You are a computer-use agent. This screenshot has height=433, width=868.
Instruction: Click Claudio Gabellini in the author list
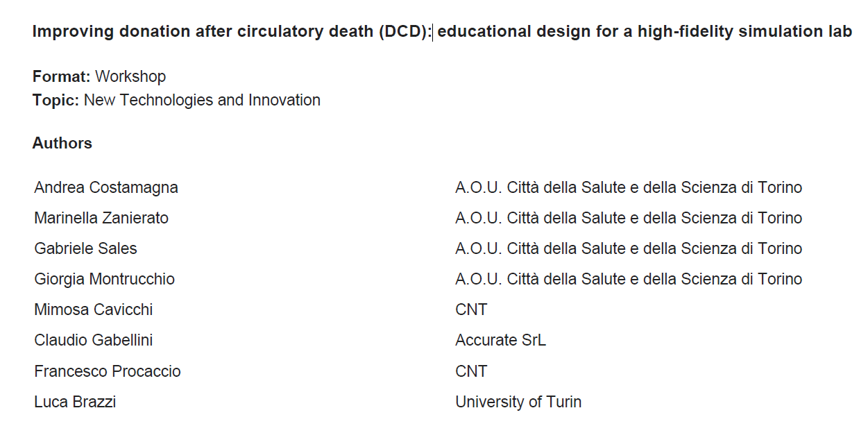(x=94, y=340)
